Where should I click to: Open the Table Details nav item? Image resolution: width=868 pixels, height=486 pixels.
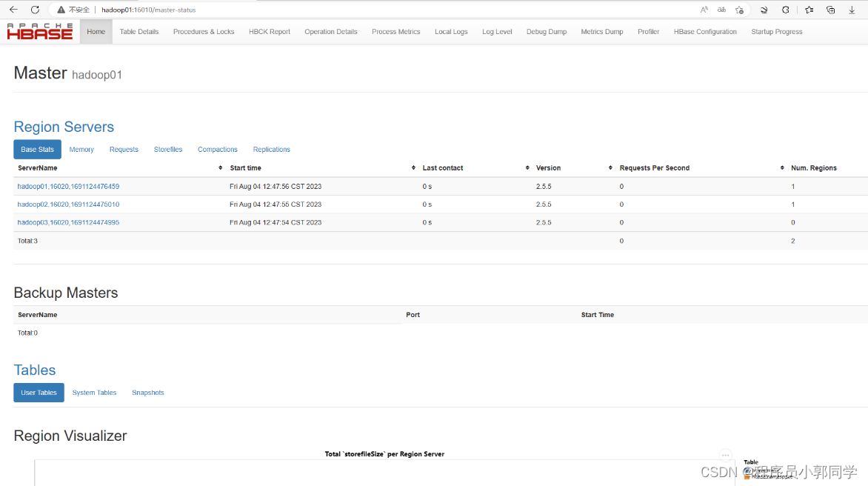click(x=139, y=32)
